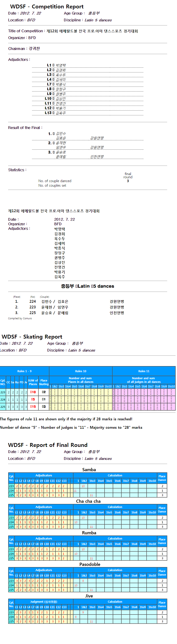
Task: Click the "Cha cha cha" dance table title
Action: tap(88, 501)
